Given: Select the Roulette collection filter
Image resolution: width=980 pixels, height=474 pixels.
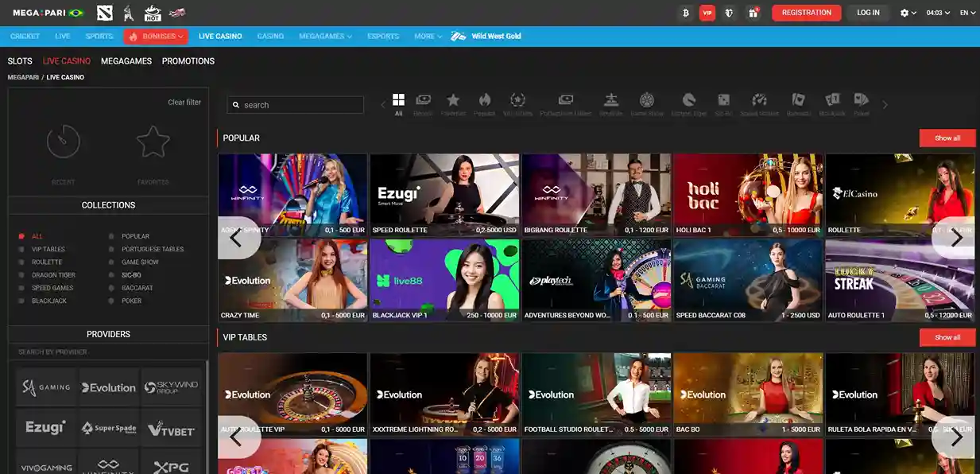Looking at the screenshot, I should pos(47,262).
